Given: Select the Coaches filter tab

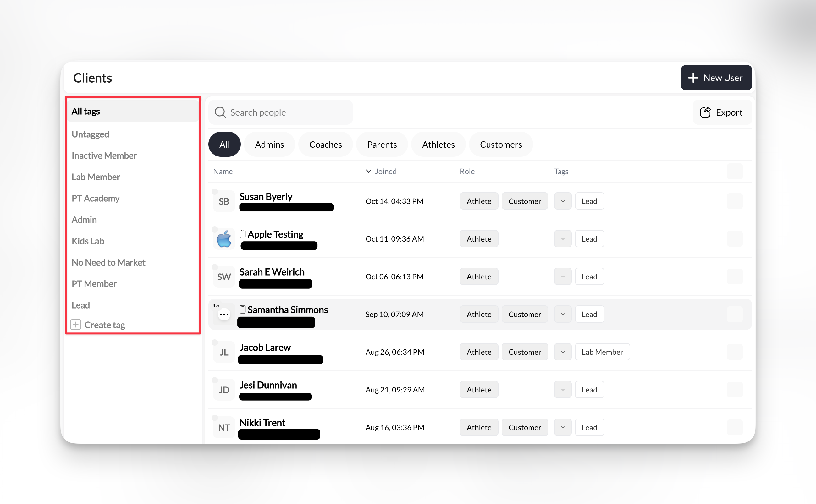Looking at the screenshot, I should point(325,144).
